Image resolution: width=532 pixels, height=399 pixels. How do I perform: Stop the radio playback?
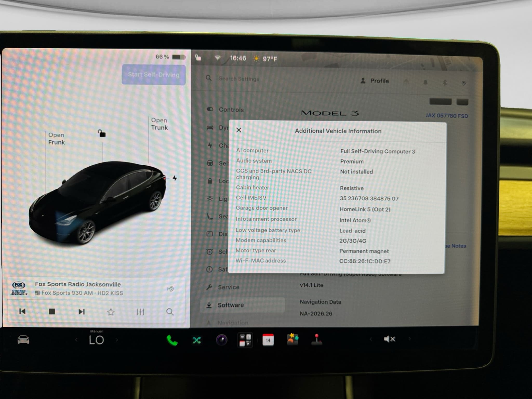52,311
